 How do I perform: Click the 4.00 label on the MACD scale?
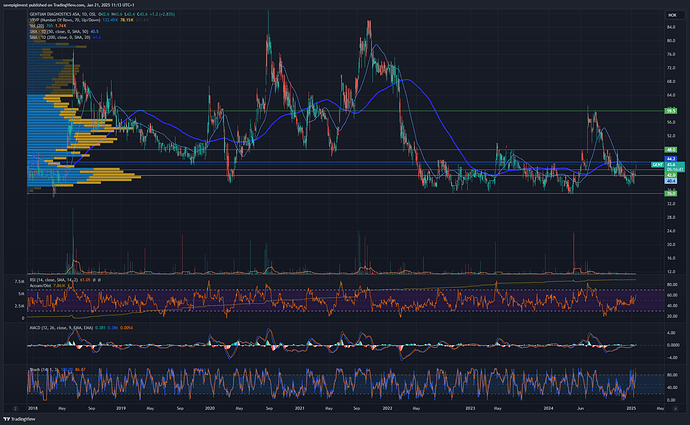click(x=672, y=333)
